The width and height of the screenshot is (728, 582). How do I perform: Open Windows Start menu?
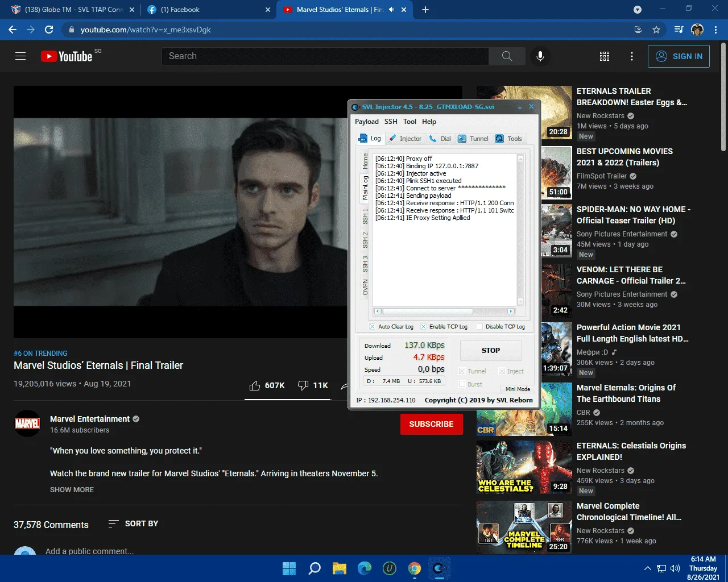[289, 568]
